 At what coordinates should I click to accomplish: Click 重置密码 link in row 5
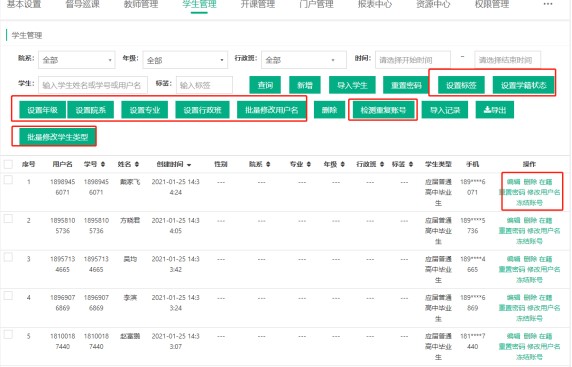point(512,346)
